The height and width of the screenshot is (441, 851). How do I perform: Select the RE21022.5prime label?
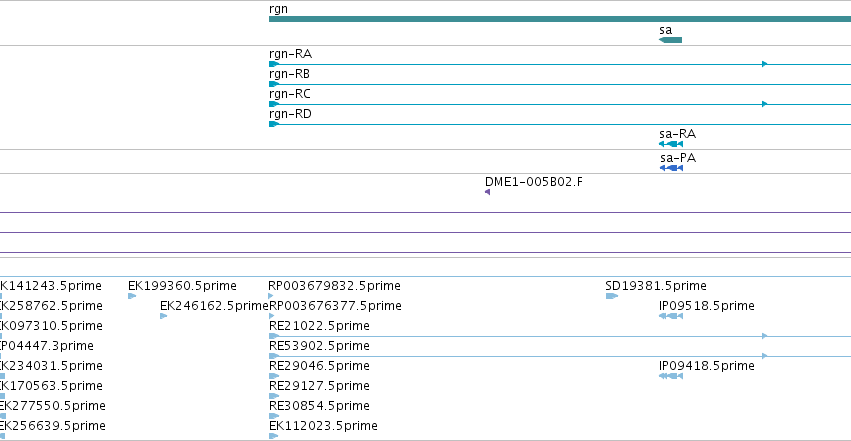pos(319,326)
